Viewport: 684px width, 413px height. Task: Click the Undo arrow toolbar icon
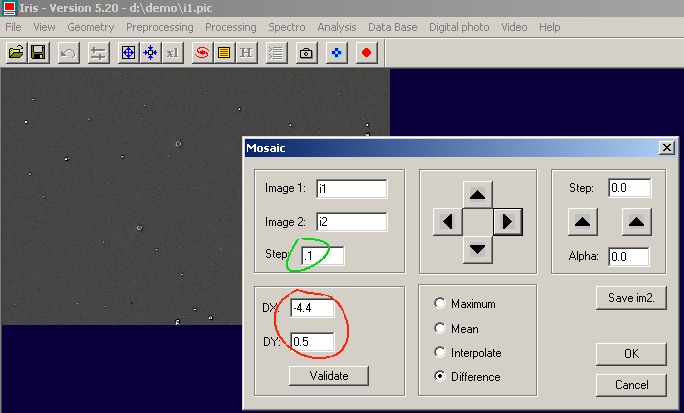(x=68, y=53)
